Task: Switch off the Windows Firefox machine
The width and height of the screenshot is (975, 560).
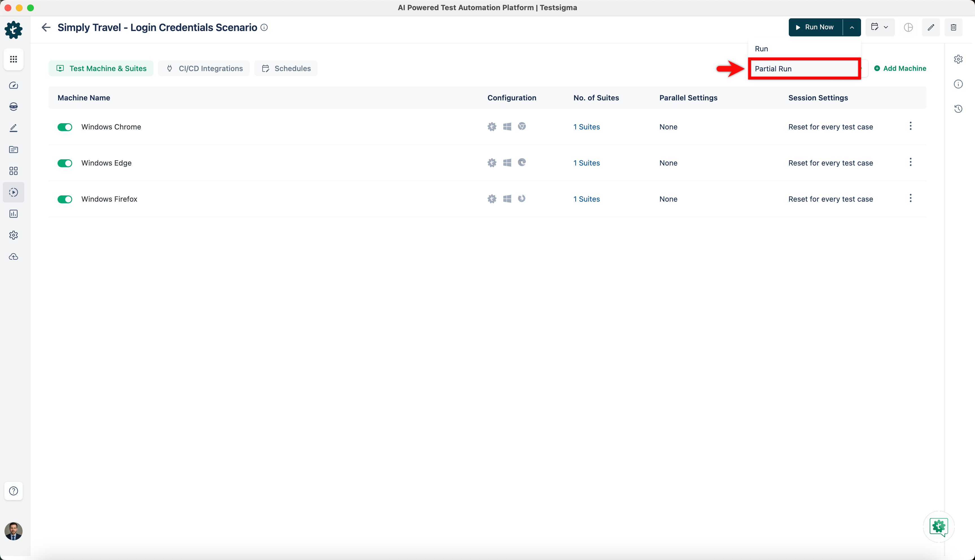Action: (x=65, y=199)
